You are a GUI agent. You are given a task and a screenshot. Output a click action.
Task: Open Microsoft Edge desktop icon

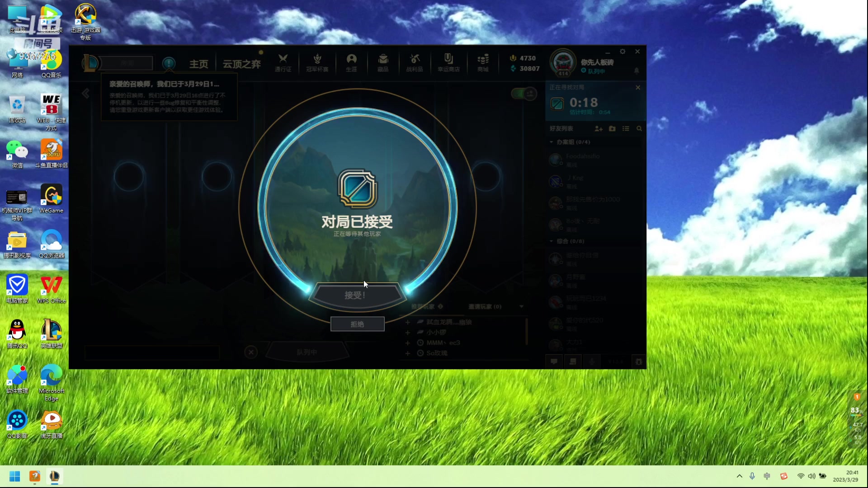[x=51, y=383]
